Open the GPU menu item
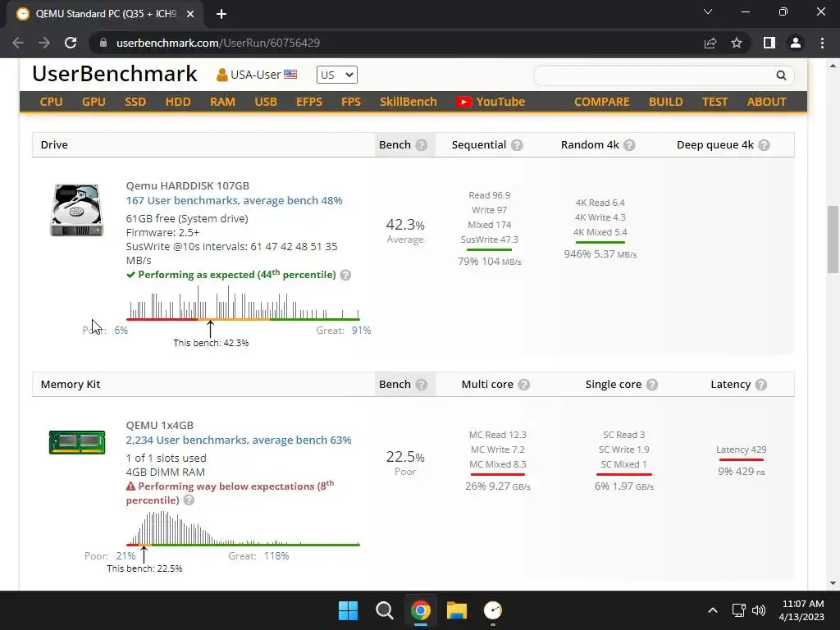 [x=94, y=102]
